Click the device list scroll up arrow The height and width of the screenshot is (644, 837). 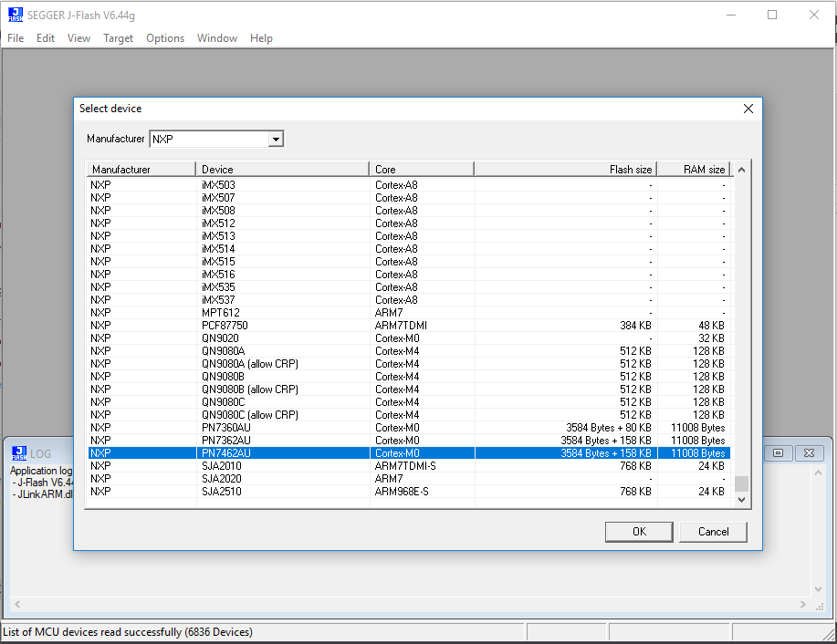741,171
